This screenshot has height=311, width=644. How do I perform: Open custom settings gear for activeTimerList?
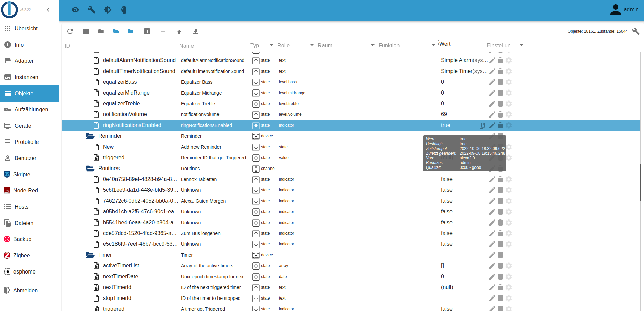[x=509, y=266]
